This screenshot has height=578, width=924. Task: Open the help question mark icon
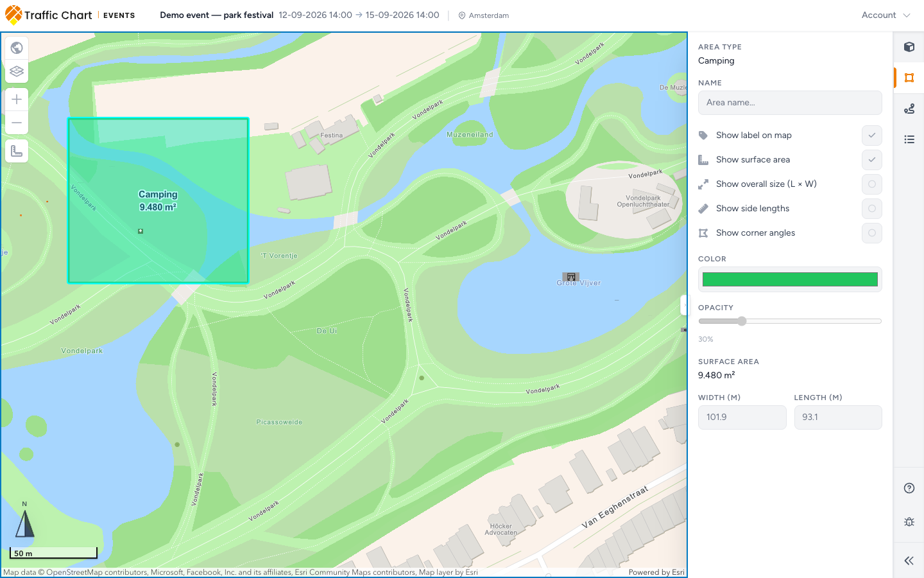[909, 488]
